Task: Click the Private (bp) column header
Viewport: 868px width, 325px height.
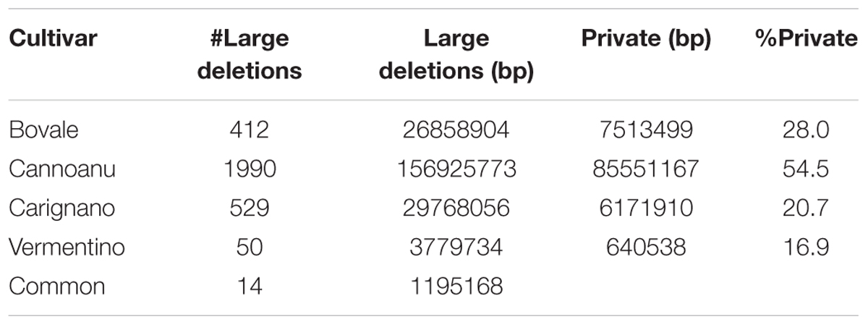Action: 646,39
